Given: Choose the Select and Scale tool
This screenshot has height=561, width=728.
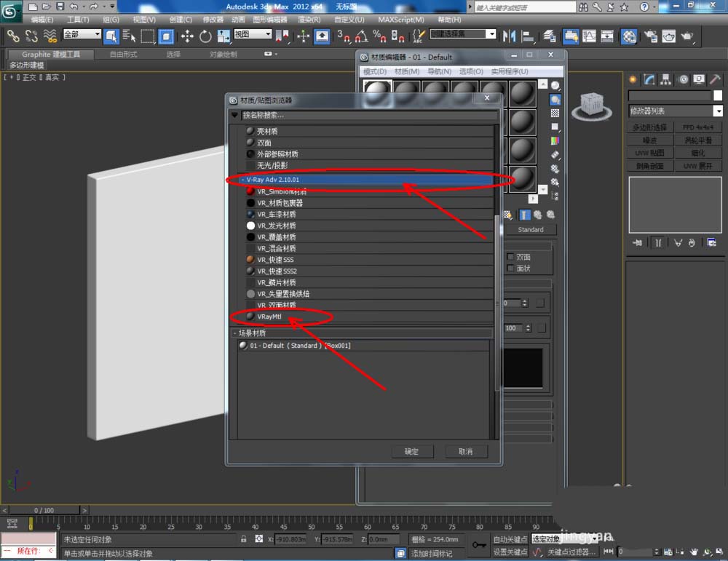Looking at the screenshot, I should [223, 36].
